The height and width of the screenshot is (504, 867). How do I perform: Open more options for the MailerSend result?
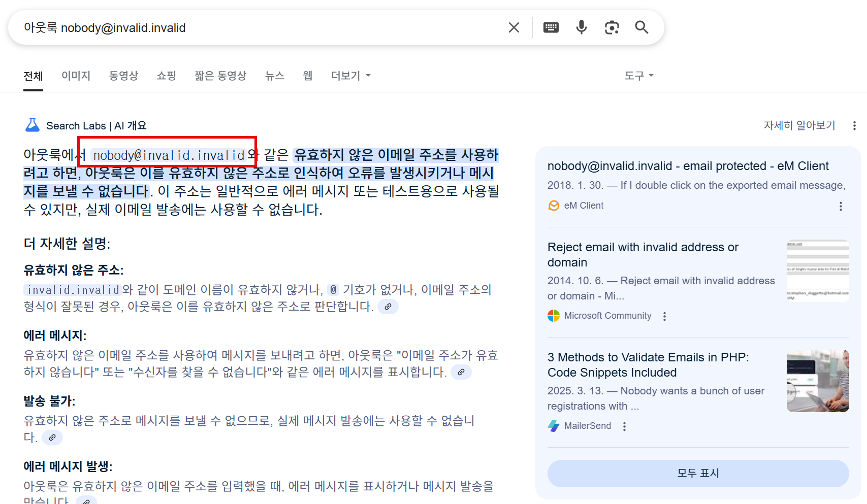click(624, 426)
